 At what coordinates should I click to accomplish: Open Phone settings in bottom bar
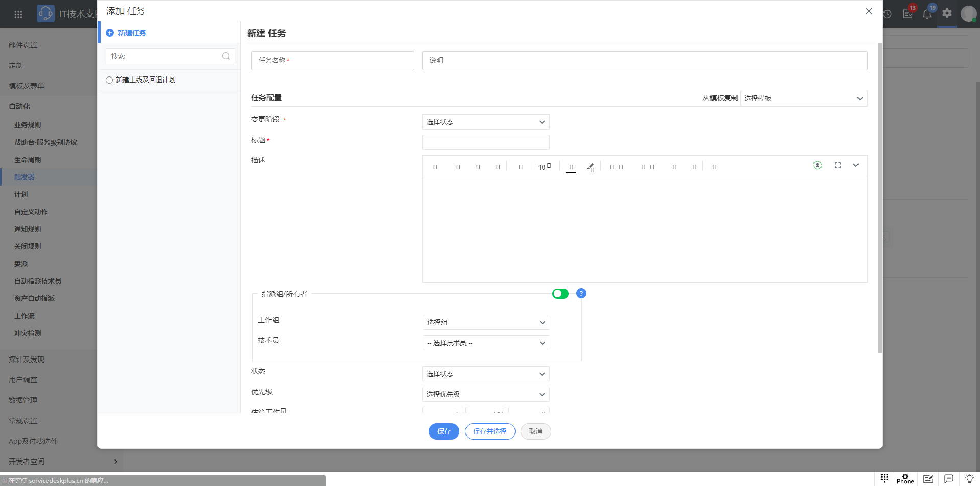[x=905, y=479]
